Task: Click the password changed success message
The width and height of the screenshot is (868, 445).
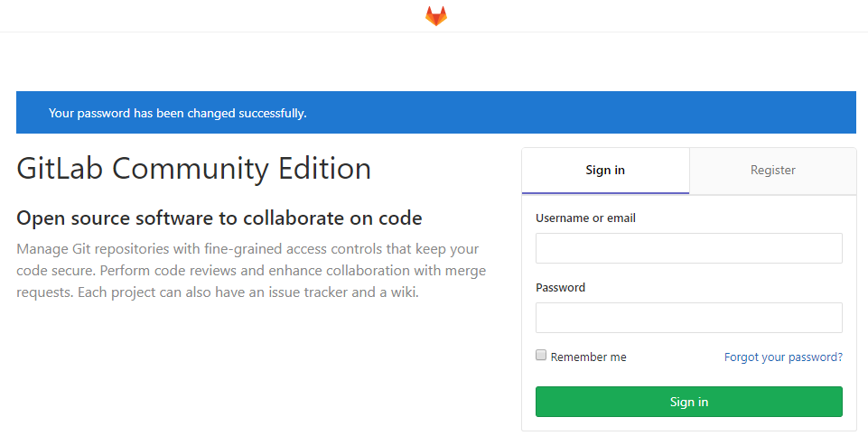Action: coord(178,114)
